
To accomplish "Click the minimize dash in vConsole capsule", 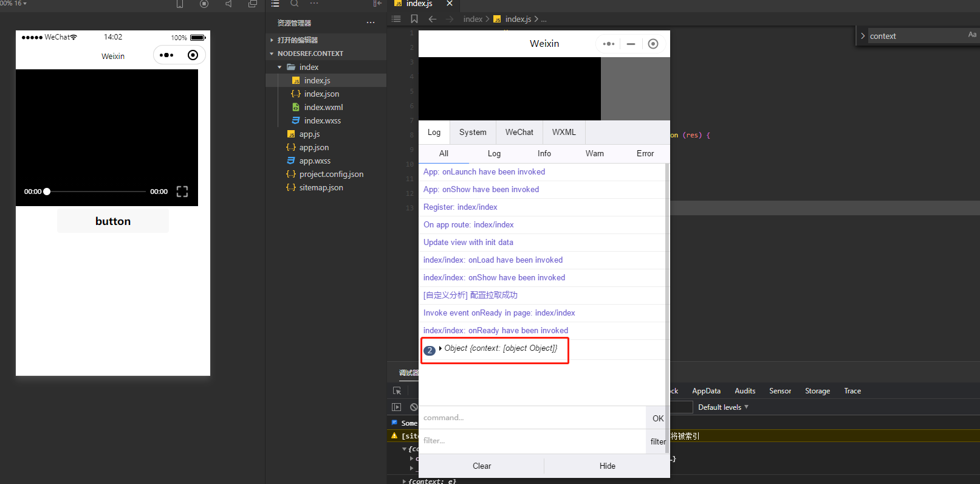I will tap(631, 44).
